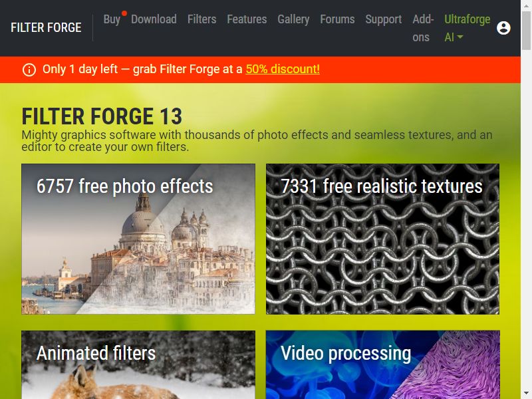Viewport: 532px width, 399px height.
Task: Open the user account profile icon
Action: point(503,28)
